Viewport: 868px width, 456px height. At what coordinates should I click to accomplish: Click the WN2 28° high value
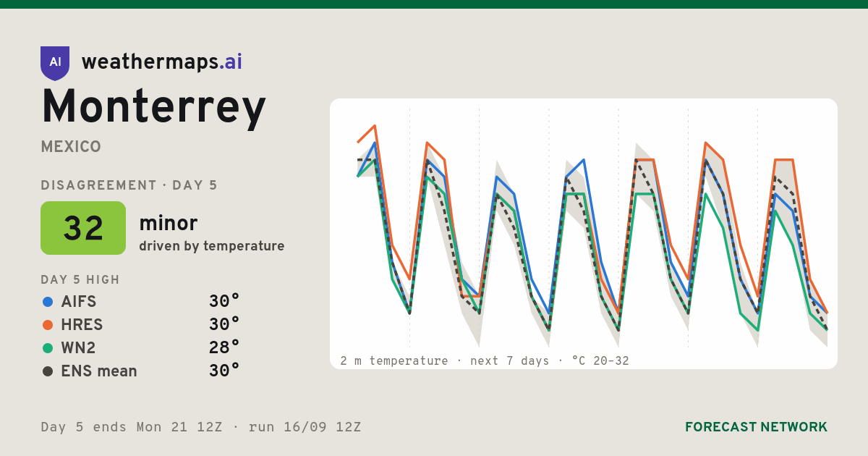click(224, 347)
